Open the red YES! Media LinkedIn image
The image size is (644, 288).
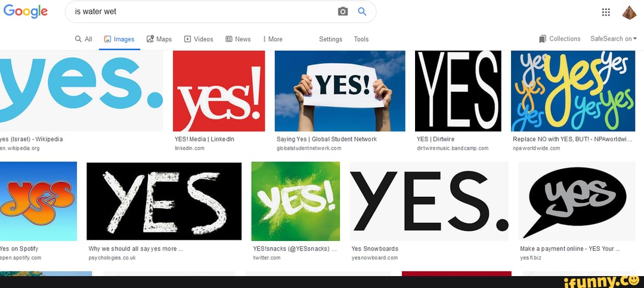219,91
